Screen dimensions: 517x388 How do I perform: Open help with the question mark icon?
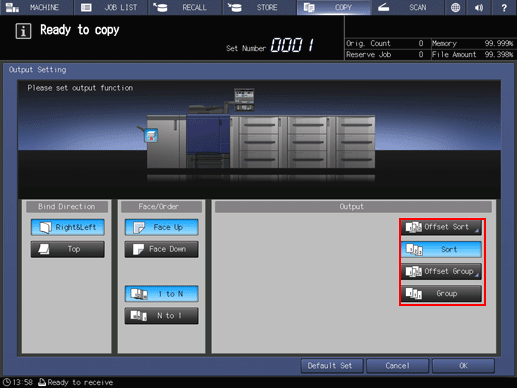[504, 7]
